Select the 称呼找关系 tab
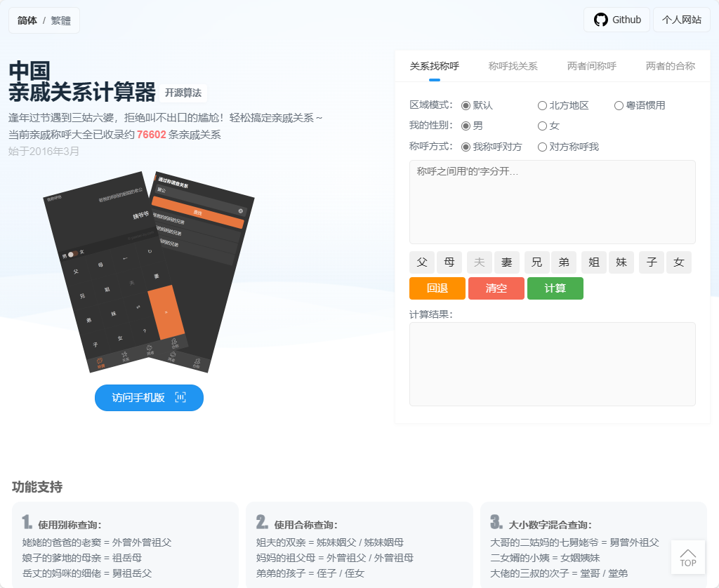 [x=513, y=66]
